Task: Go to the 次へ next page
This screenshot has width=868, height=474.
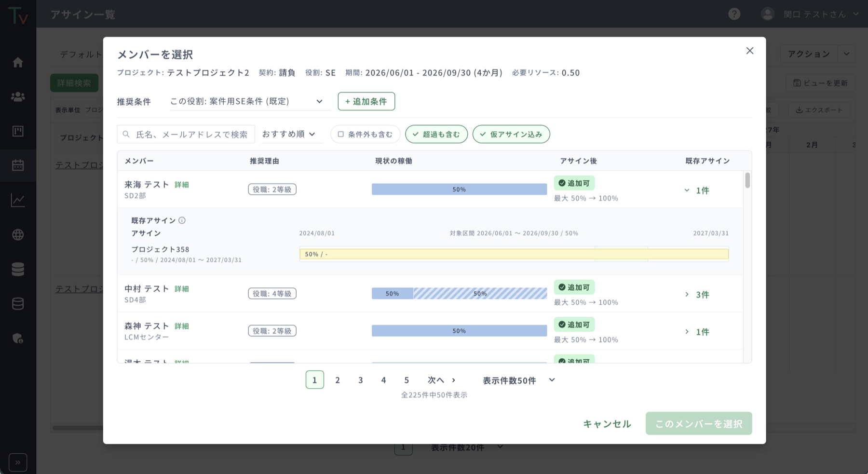Action: point(442,380)
